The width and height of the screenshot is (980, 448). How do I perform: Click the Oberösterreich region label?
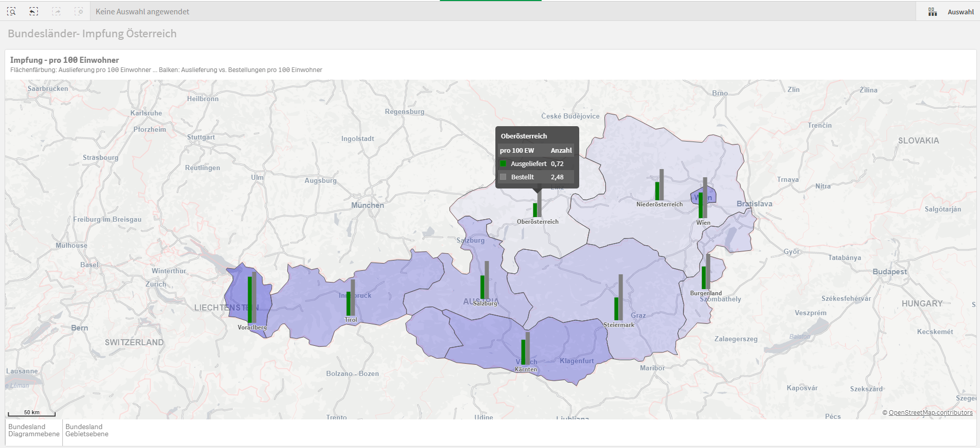click(537, 222)
